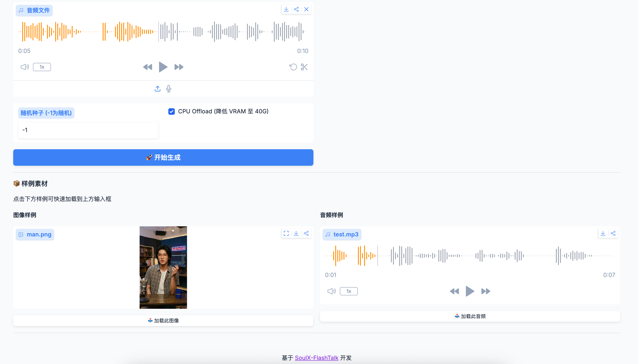
Task: Change test.mp3 playback speed 1x
Action: click(349, 291)
